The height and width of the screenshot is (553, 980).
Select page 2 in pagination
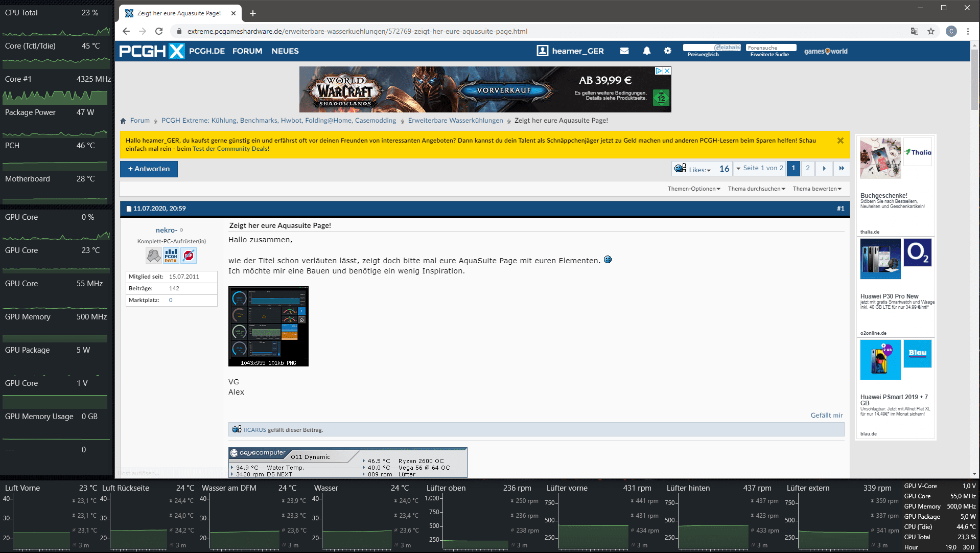tap(807, 168)
